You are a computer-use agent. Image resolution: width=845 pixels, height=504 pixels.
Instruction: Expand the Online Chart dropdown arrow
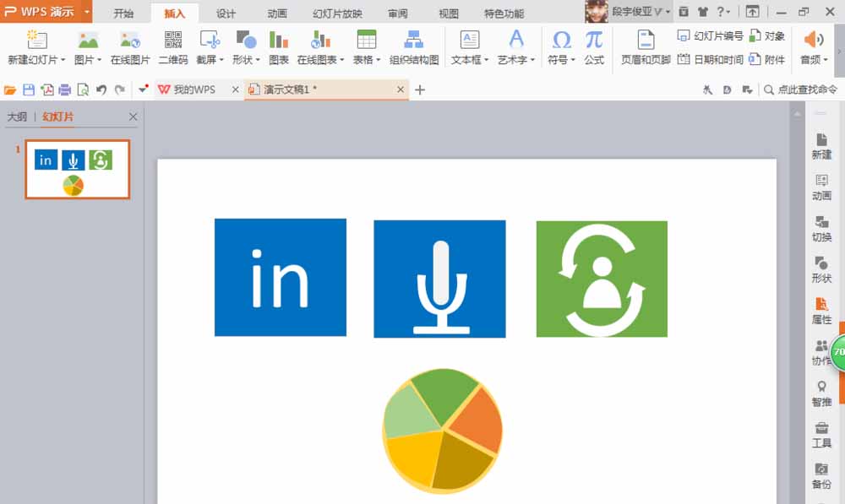click(341, 60)
